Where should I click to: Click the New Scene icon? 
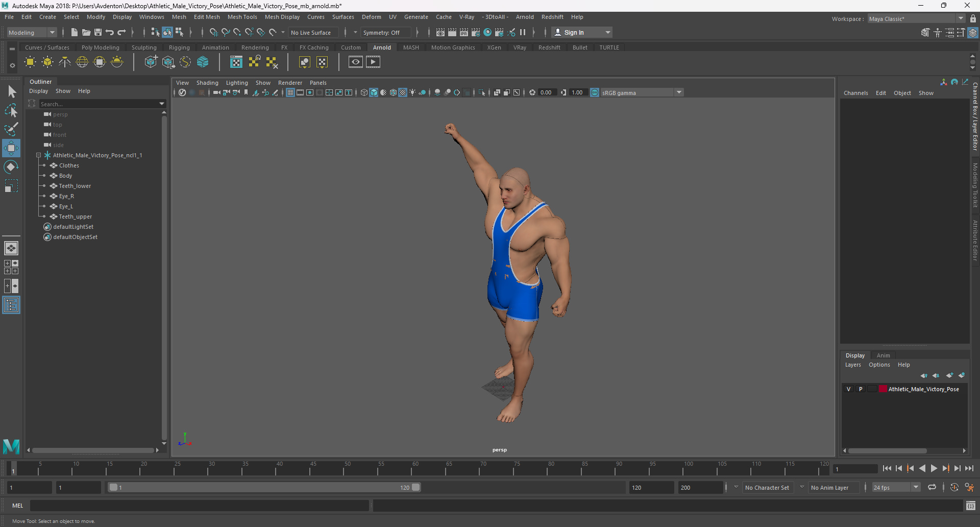[75, 32]
